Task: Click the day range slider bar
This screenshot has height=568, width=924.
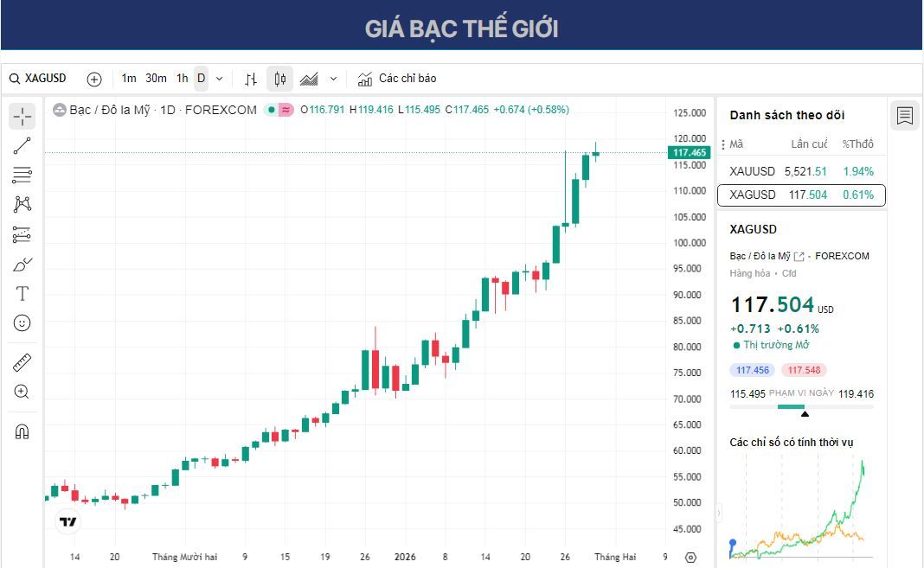Action: pyautogui.click(x=801, y=406)
